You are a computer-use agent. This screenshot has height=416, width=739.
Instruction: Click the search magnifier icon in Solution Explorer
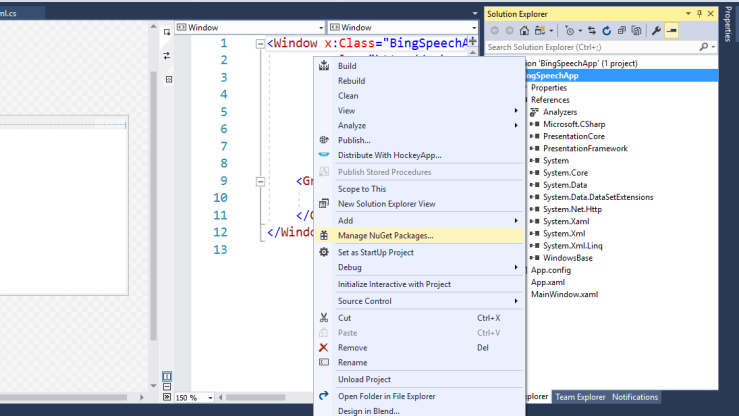click(x=703, y=47)
